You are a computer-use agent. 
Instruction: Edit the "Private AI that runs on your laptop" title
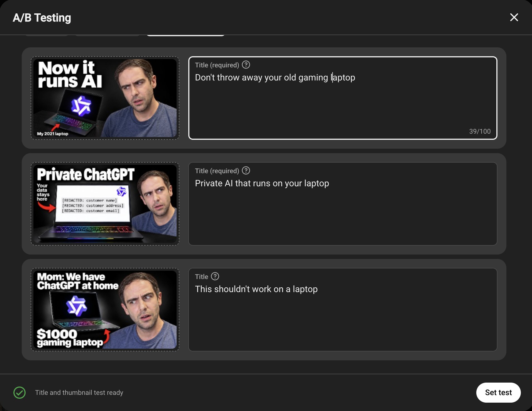point(343,204)
